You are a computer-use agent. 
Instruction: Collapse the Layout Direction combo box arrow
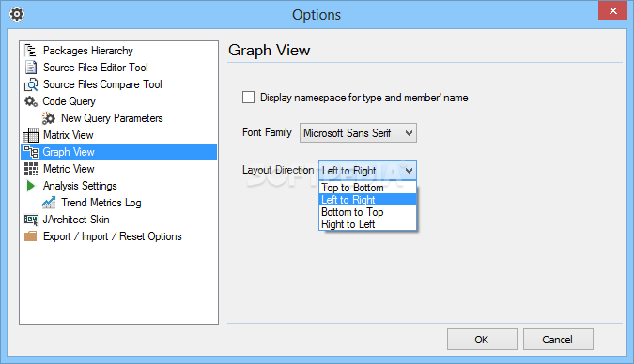point(409,171)
